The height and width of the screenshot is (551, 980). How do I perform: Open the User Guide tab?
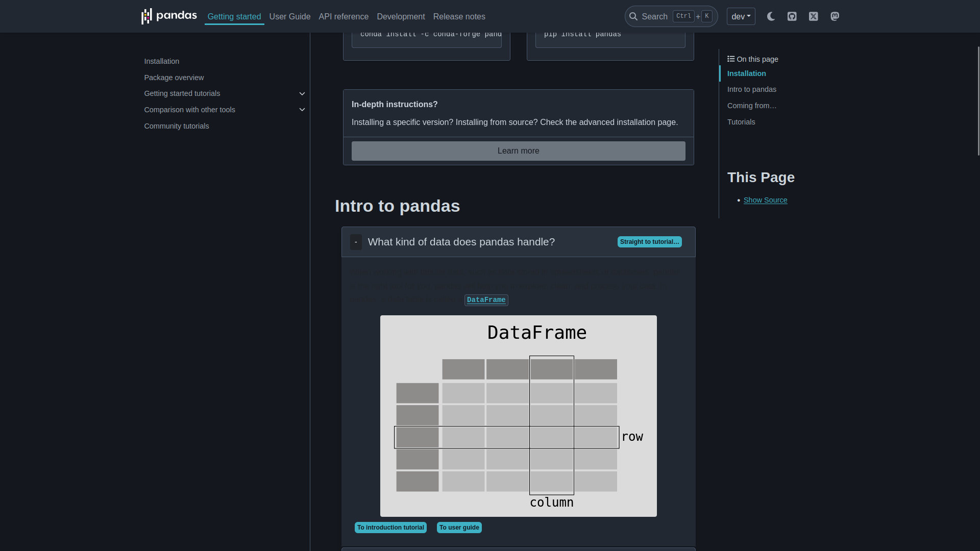coord(290,16)
